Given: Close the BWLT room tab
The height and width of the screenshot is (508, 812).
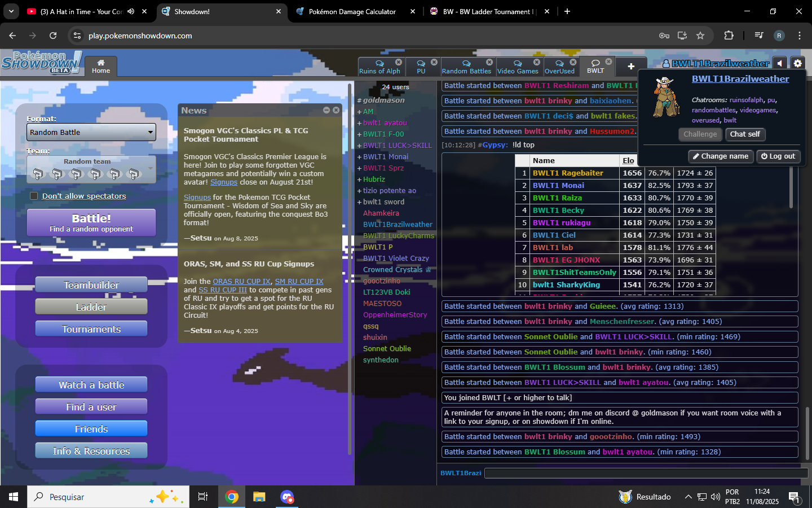Looking at the screenshot, I should [608, 62].
